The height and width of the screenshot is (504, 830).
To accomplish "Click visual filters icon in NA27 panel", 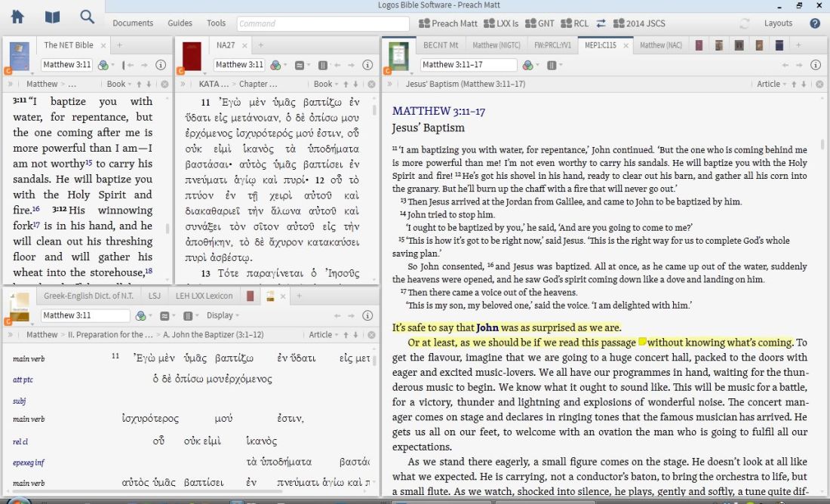I will [277, 65].
